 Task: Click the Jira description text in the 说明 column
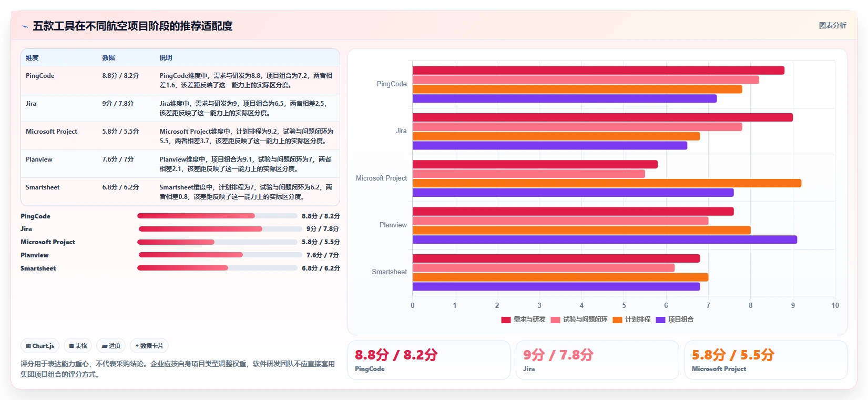(243, 108)
